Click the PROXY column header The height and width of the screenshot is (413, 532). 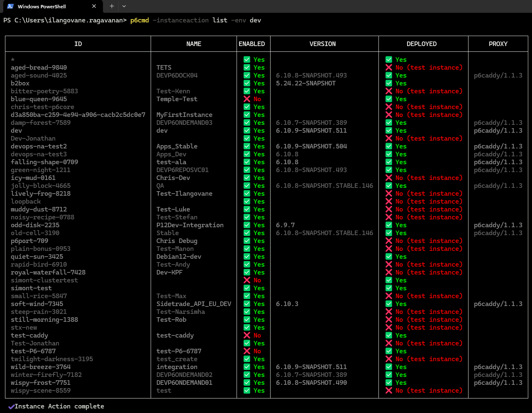(x=498, y=44)
